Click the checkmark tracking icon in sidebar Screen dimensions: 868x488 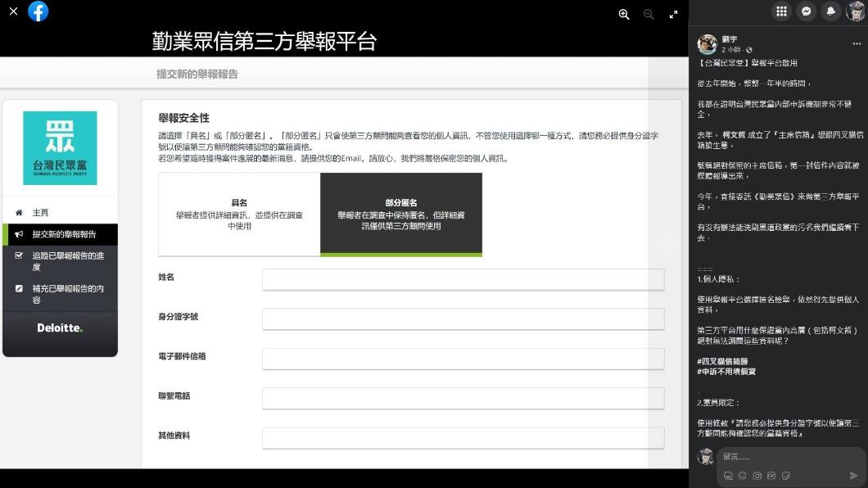(x=19, y=255)
